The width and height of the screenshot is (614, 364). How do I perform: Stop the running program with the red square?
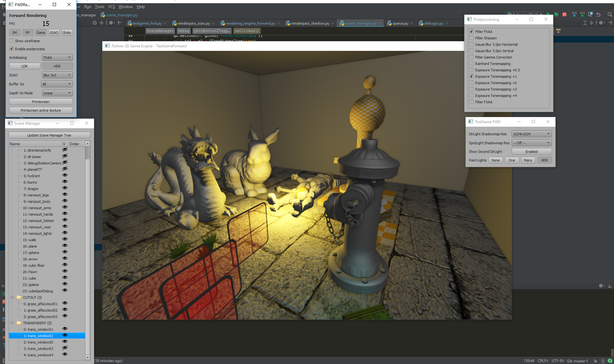coord(564,14)
